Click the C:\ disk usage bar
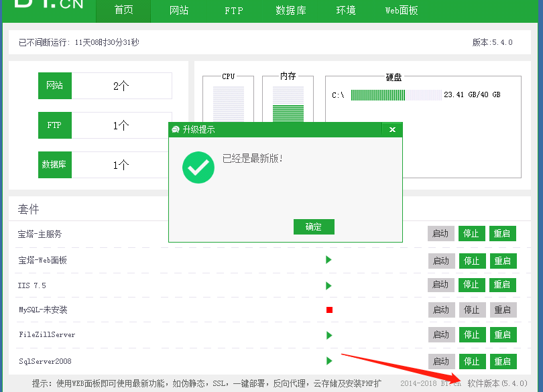Screen dimensions: 543x392 tap(396, 95)
